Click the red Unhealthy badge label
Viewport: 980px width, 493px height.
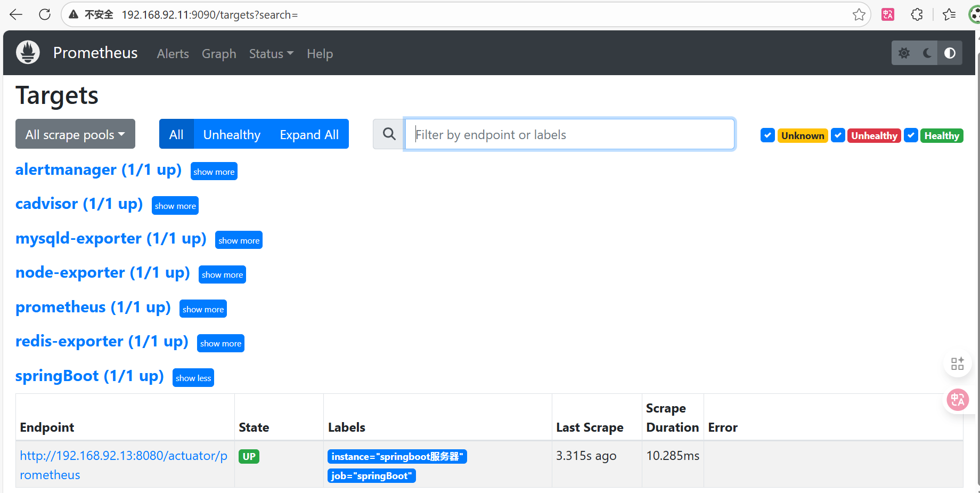coord(874,135)
